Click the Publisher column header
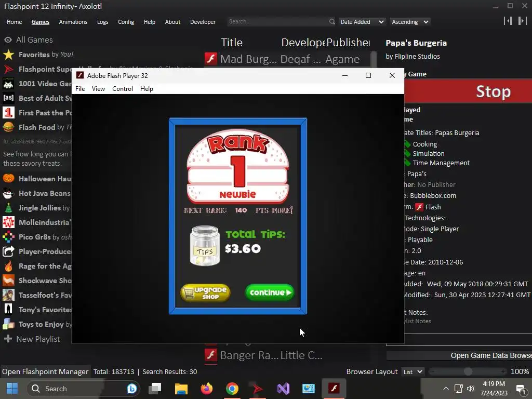Screen dimensions: 532x399 pyautogui.click(x=349, y=43)
